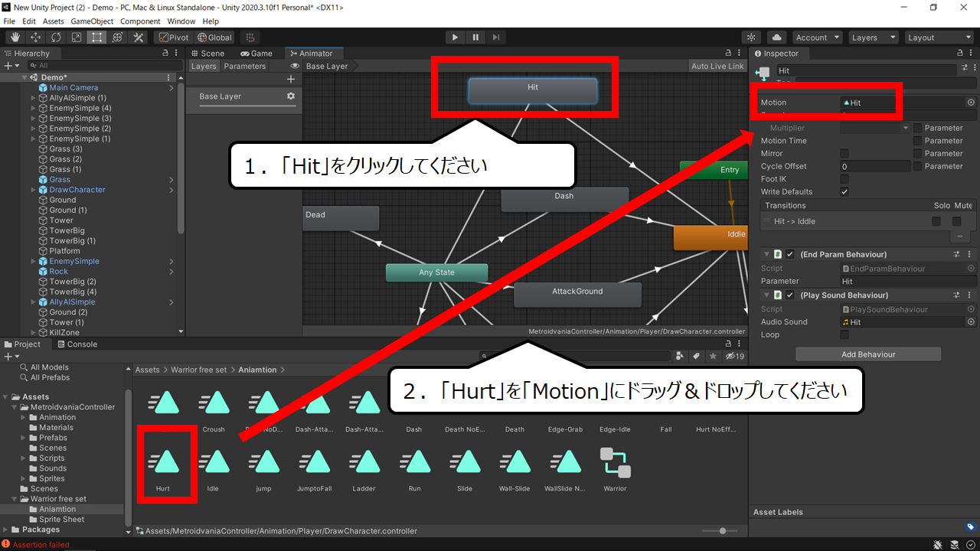Select the Dash state node

564,199
